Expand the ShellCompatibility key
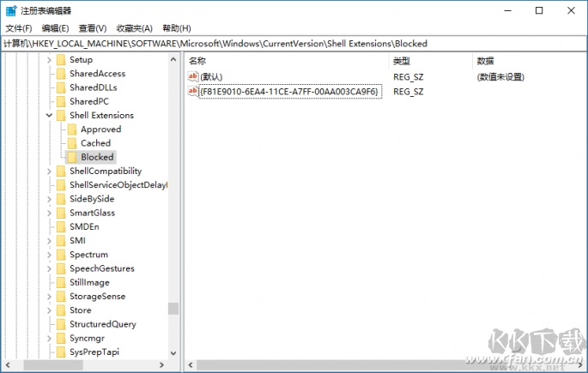This screenshot has height=373, width=588. click(49, 171)
